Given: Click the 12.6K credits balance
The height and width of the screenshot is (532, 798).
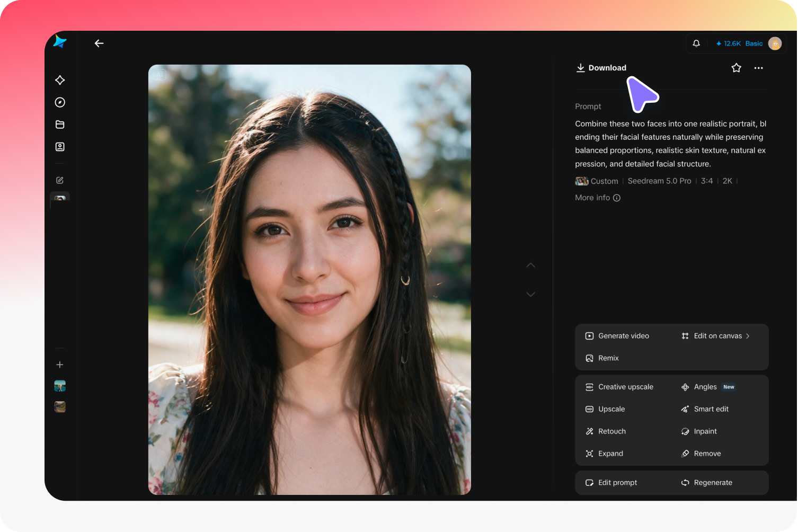Looking at the screenshot, I should (x=728, y=43).
